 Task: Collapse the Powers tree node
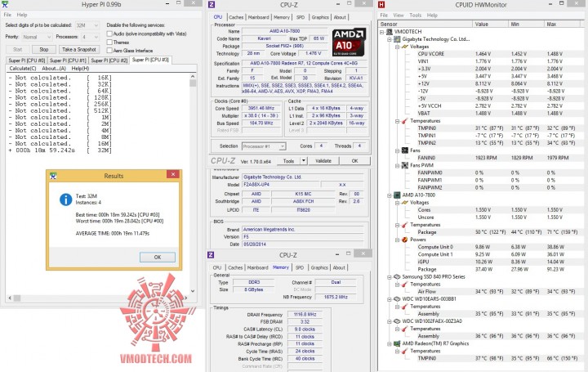398,240
